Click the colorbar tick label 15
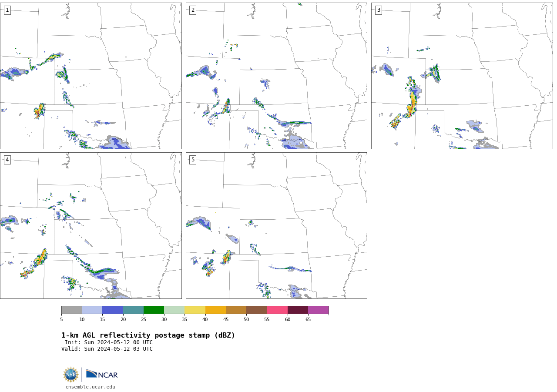The image size is (557, 392). coord(102,319)
